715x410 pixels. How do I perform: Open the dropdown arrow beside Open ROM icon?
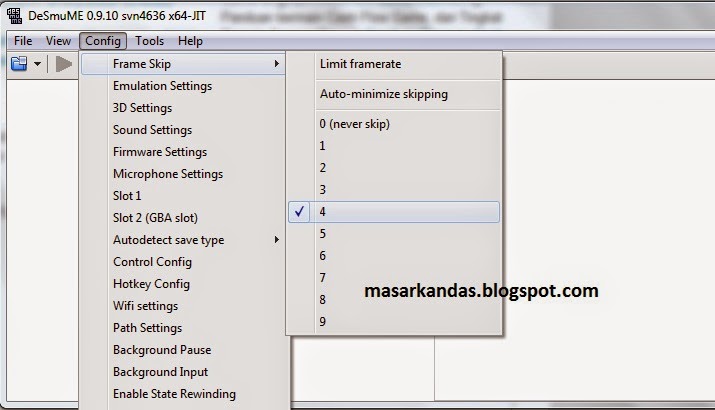coord(37,64)
